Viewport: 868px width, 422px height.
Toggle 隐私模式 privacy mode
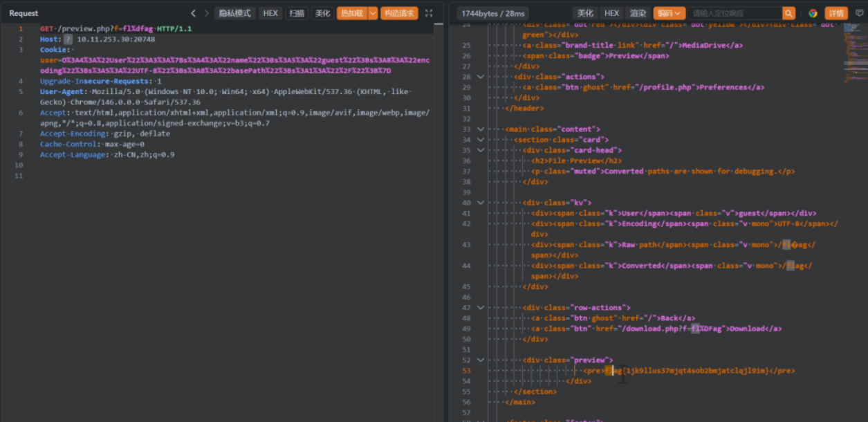[234, 13]
